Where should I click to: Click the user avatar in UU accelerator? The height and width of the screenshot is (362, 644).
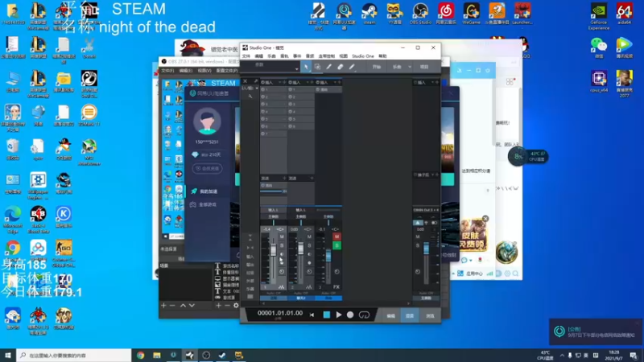(x=207, y=121)
